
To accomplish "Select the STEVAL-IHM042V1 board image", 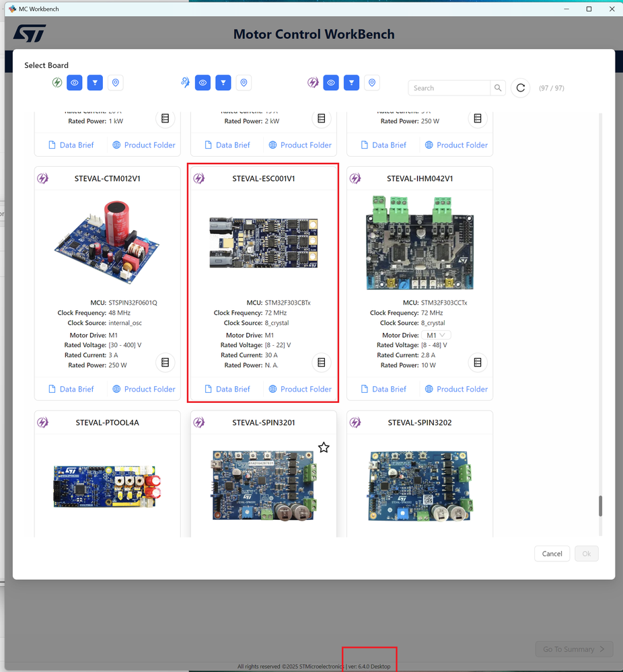I will 420,243.
